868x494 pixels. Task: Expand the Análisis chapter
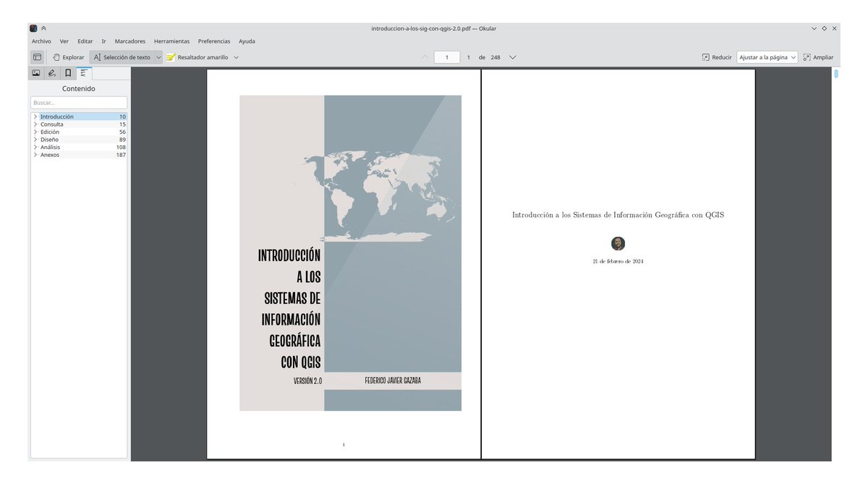click(35, 147)
